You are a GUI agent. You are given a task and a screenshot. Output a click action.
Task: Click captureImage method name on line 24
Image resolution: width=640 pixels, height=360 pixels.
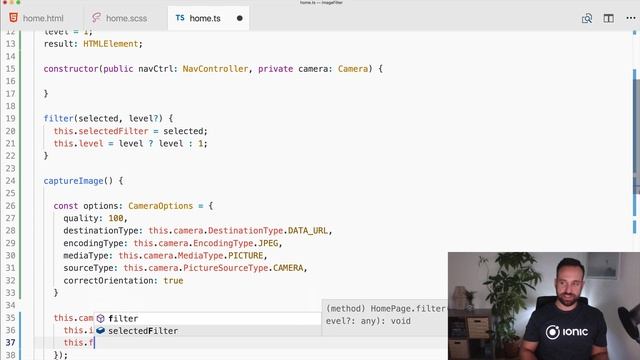point(73,181)
